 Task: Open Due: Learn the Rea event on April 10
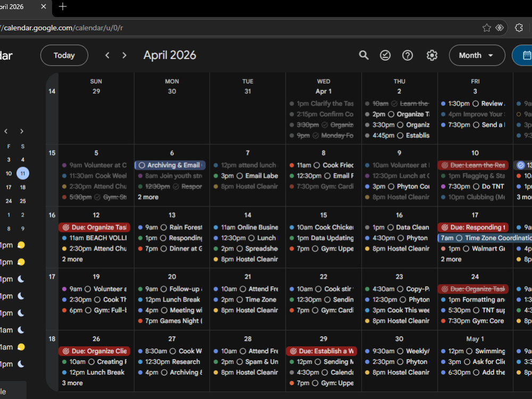point(473,165)
